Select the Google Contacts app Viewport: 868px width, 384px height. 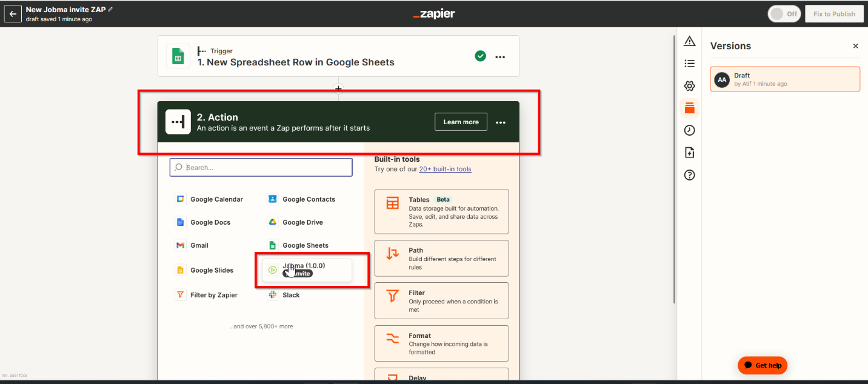coord(301,199)
